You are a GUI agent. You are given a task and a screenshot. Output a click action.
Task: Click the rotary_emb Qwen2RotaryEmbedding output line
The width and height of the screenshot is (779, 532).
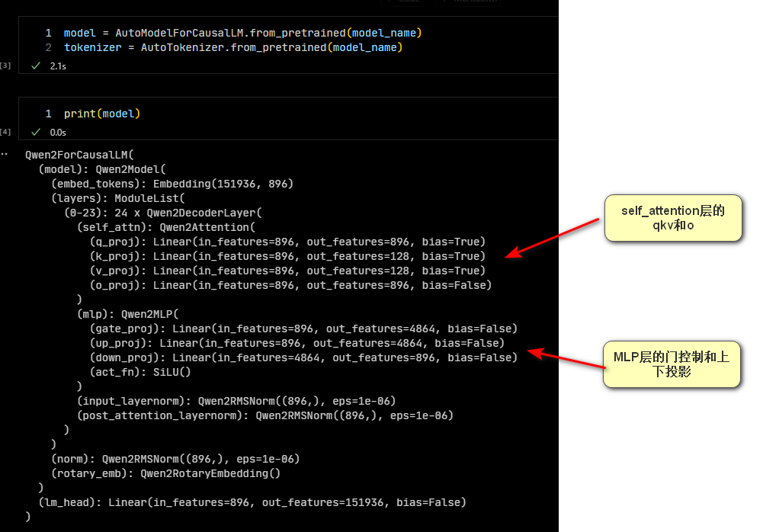tap(166, 473)
